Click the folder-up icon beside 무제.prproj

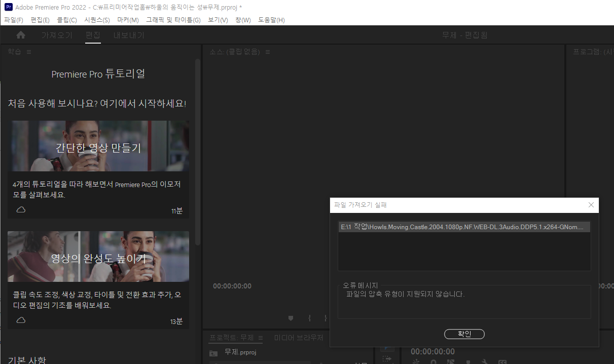[214, 352]
